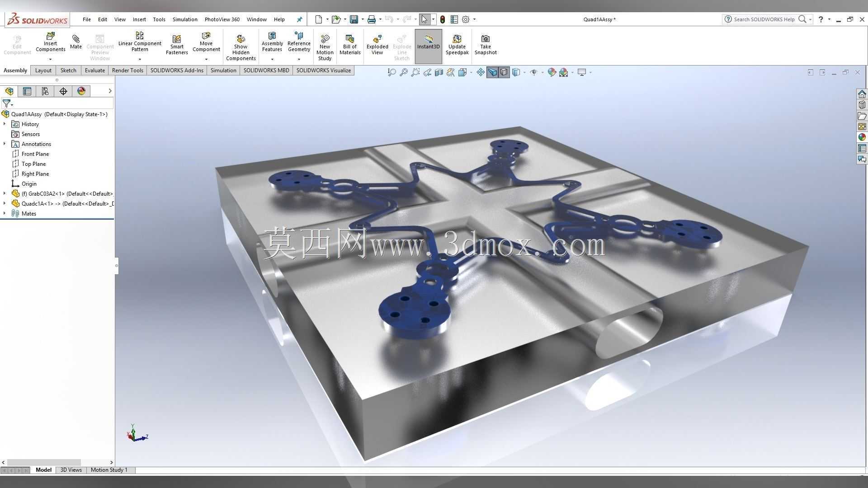
Task: Click Show Hidden Components
Action: pos(241,47)
